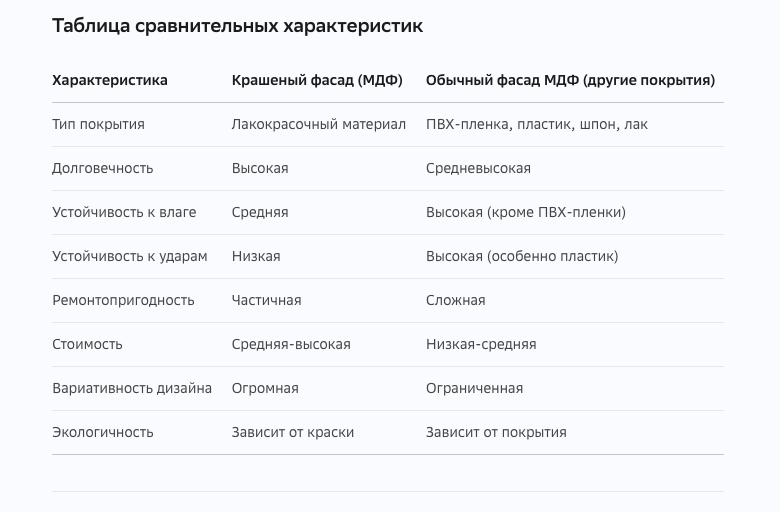The image size is (780, 512).
Task: Select the 'Вариативность дизайна' row label
Action: click(x=132, y=389)
